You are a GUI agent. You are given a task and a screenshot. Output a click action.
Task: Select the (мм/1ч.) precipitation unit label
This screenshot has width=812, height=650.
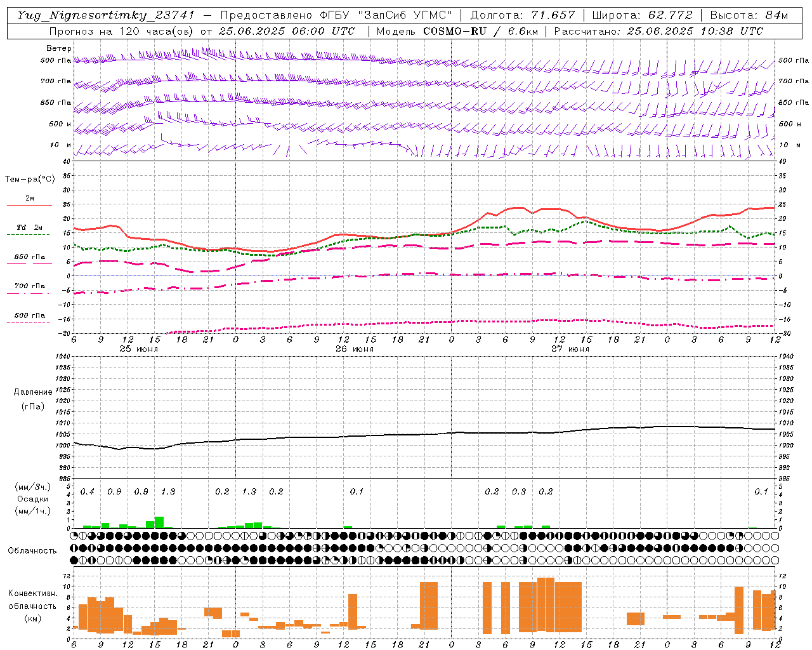(x=33, y=511)
